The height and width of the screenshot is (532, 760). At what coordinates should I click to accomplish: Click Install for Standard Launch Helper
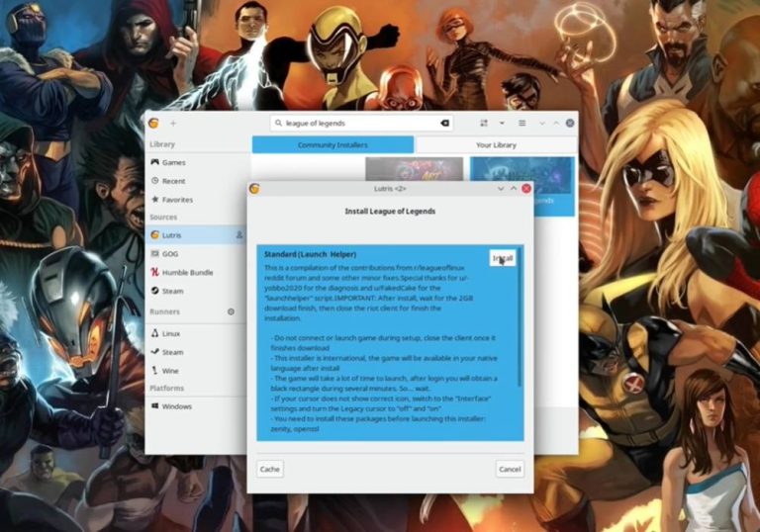pyautogui.click(x=502, y=258)
